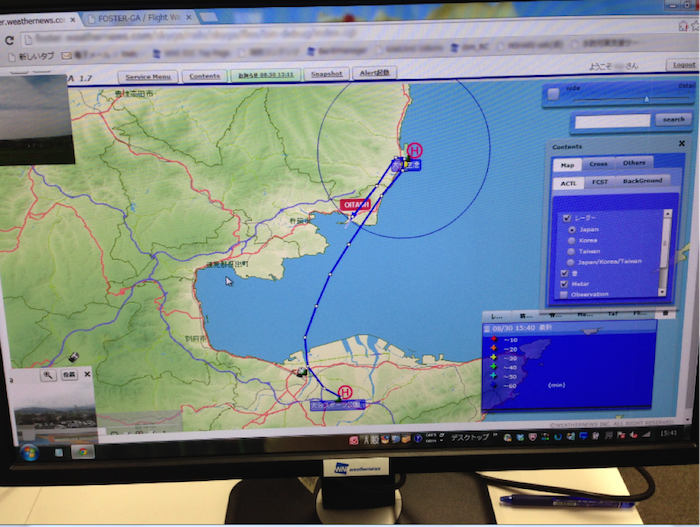Log out with the Logout button
Screen dimensions: 700x527
683,65
